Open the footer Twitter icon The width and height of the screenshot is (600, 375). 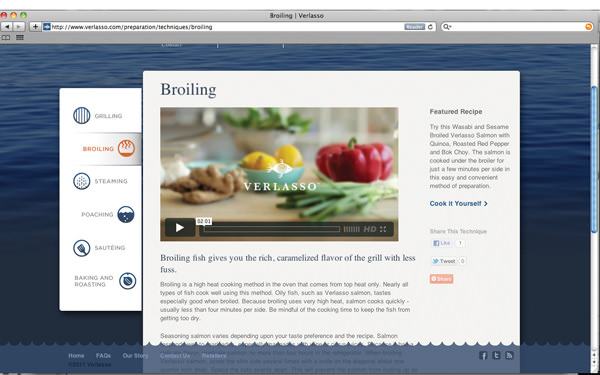click(496, 355)
